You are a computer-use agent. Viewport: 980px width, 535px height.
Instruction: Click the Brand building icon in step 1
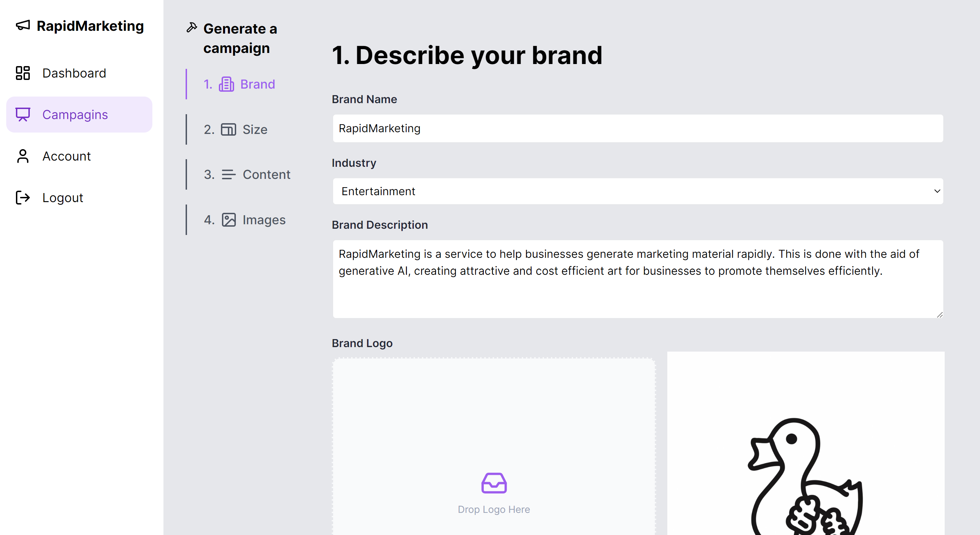tap(226, 84)
